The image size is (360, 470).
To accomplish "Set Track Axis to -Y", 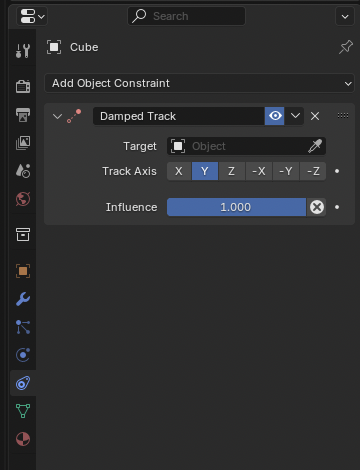I will click(286, 171).
